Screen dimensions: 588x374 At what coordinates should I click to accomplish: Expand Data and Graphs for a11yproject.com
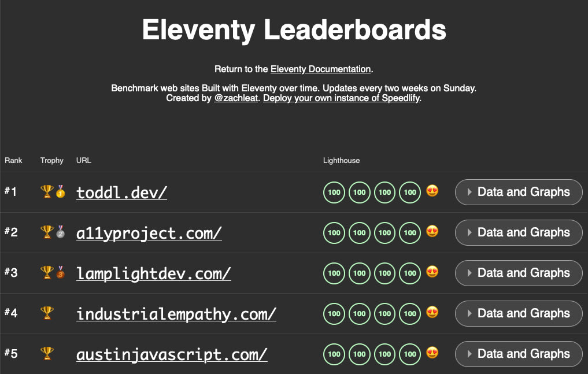point(519,233)
